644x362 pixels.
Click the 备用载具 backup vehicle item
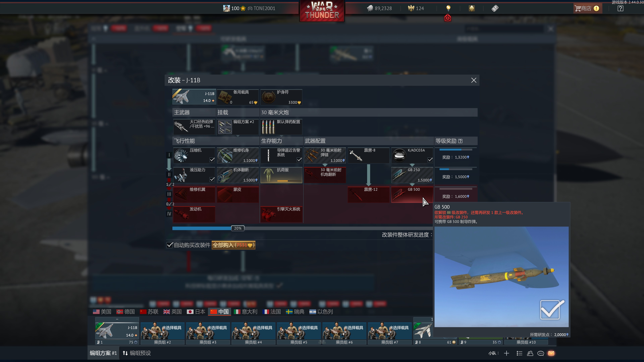(238, 97)
